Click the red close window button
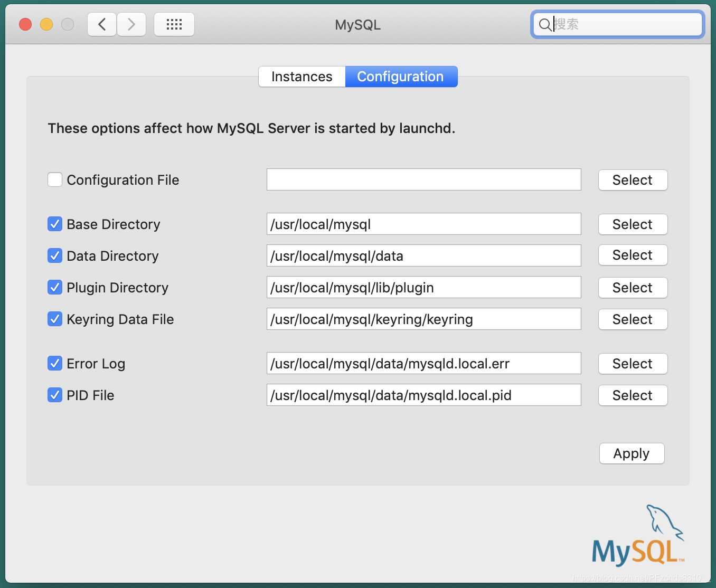 click(25, 24)
